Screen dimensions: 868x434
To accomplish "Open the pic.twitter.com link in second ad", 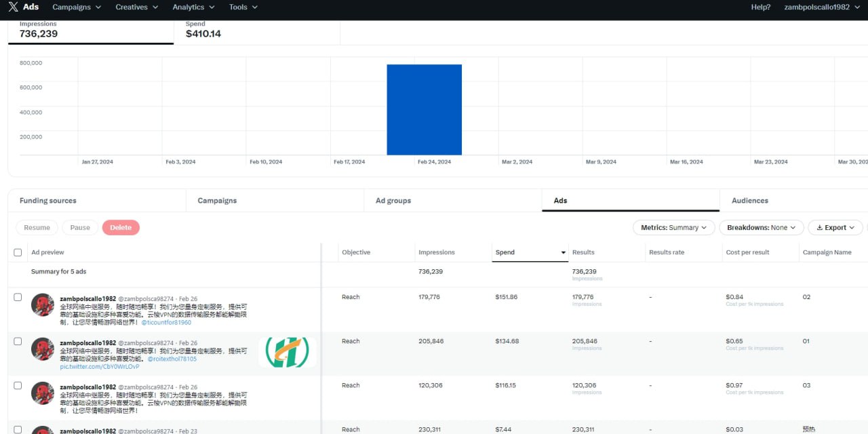I will (99, 367).
